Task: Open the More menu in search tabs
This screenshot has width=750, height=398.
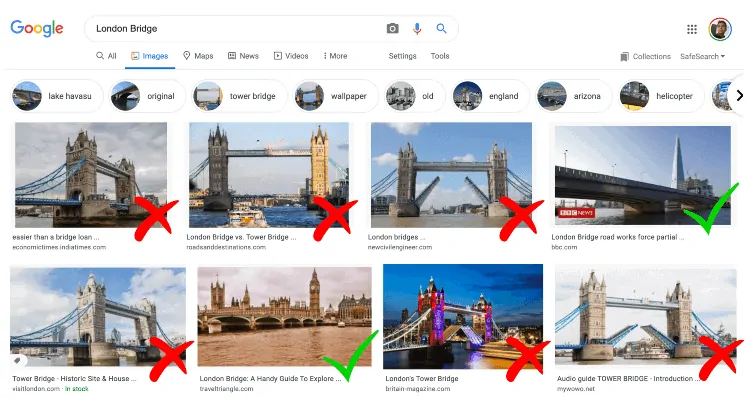Action: coord(335,56)
